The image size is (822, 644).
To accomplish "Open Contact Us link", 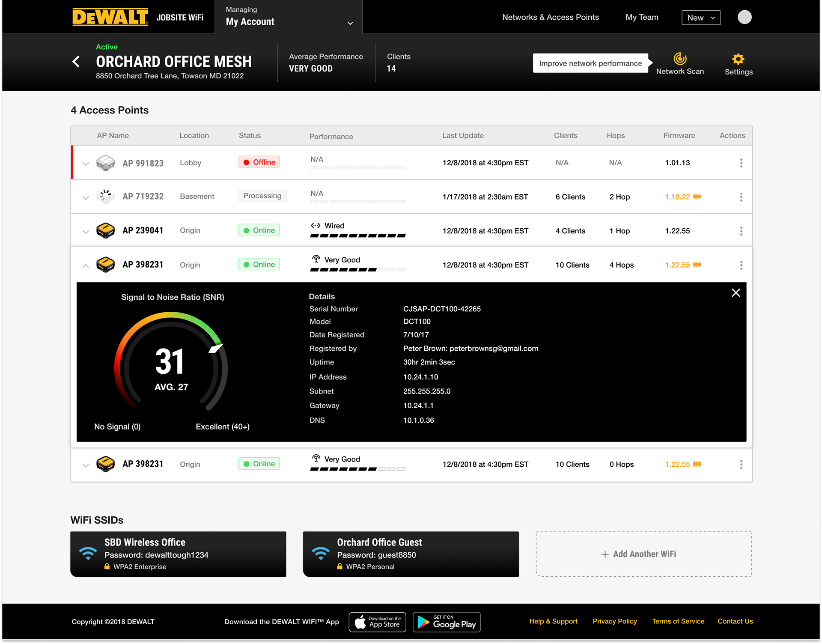I will click(735, 621).
